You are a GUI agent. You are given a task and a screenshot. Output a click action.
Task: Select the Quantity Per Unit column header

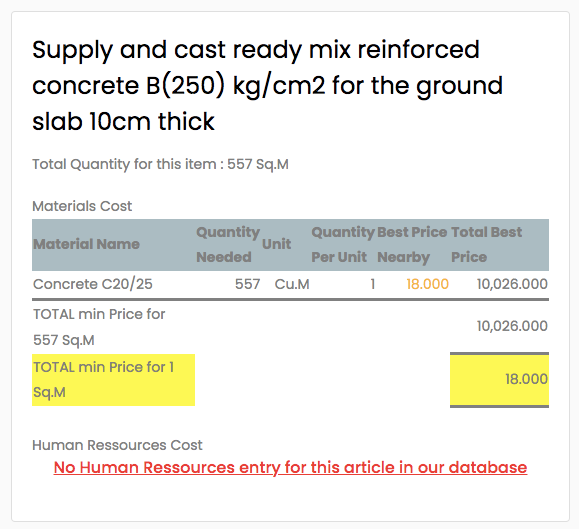coord(343,244)
